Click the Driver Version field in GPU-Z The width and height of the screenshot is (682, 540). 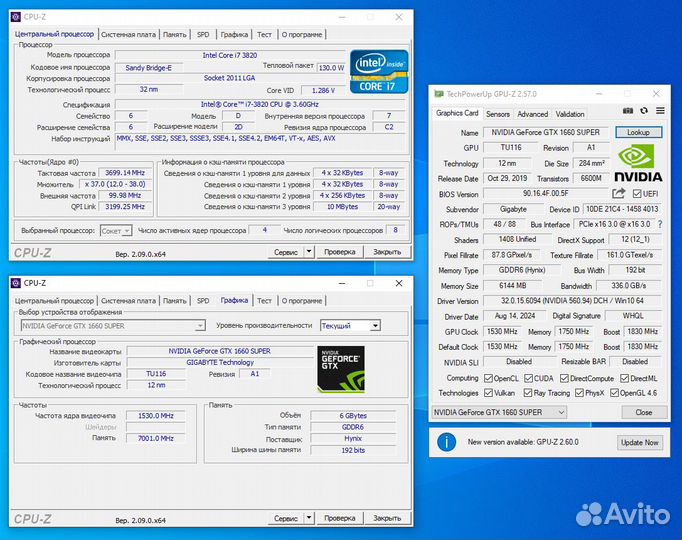[572, 301]
